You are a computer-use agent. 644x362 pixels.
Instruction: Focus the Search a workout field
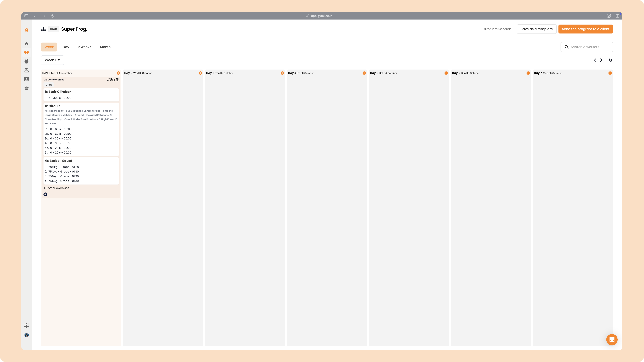(586, 47)
